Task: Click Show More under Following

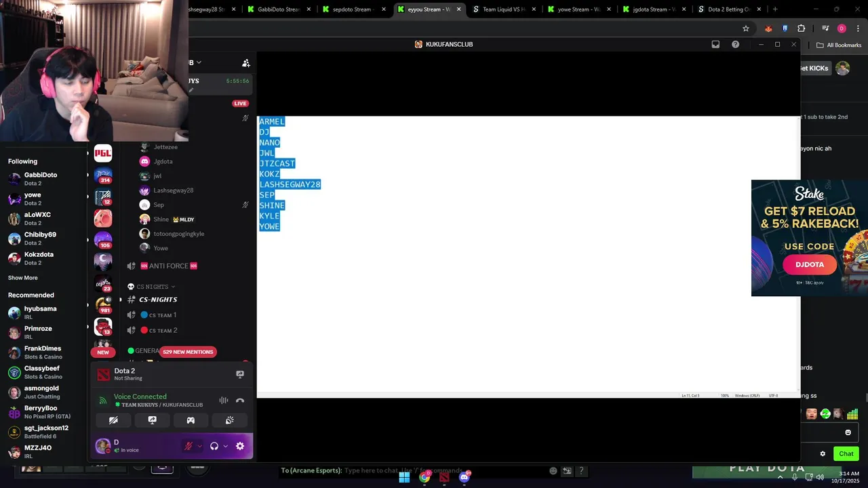Action: pos(22,278)
